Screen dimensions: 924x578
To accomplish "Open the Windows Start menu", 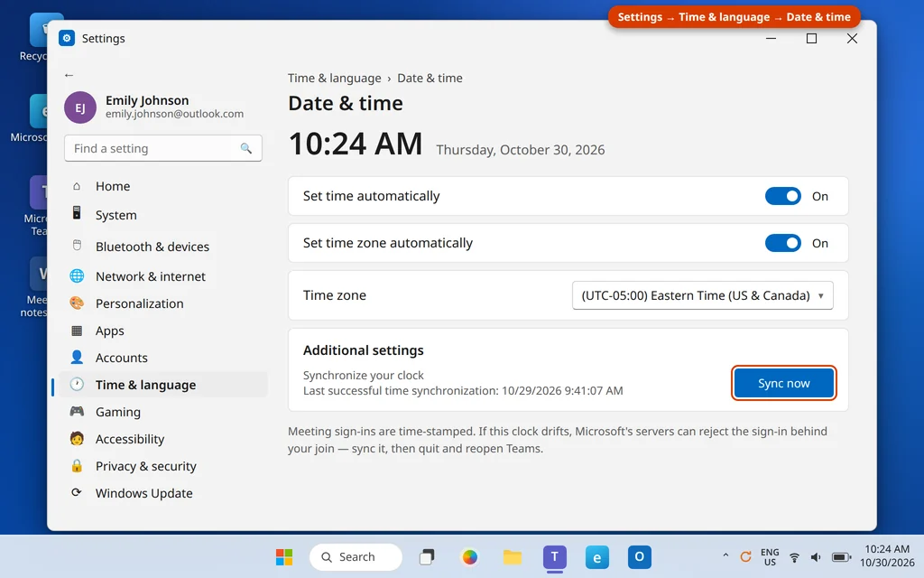I will coord(284,556).
